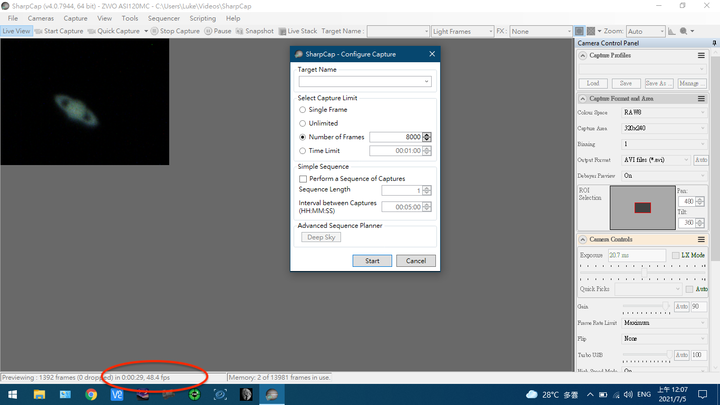720x405 pixels.
Task: Click the histogram icon beside Zoom
Action: click(x=671, y=31)
